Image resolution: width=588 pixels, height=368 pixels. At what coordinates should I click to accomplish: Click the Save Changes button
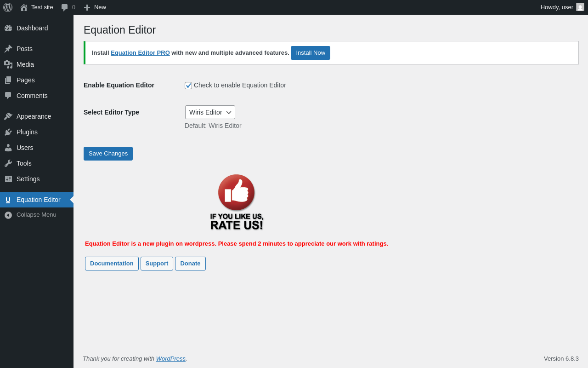[x=108, y=154]
